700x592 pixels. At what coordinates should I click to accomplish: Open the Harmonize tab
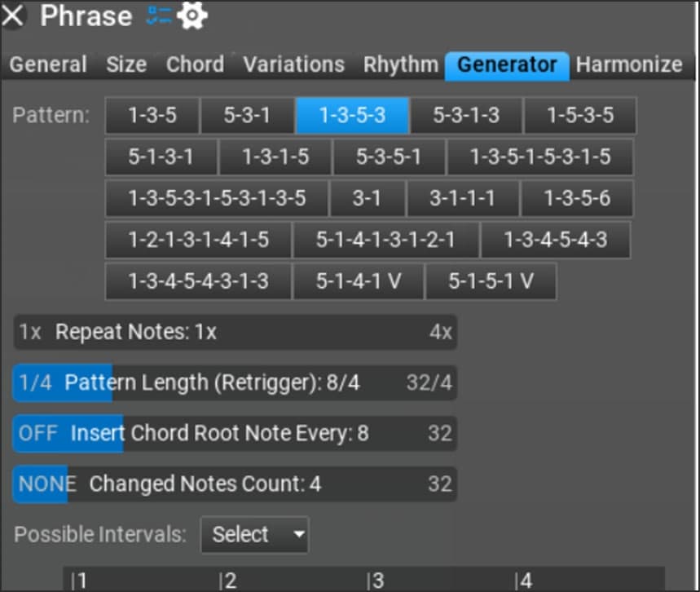[629, 64]
